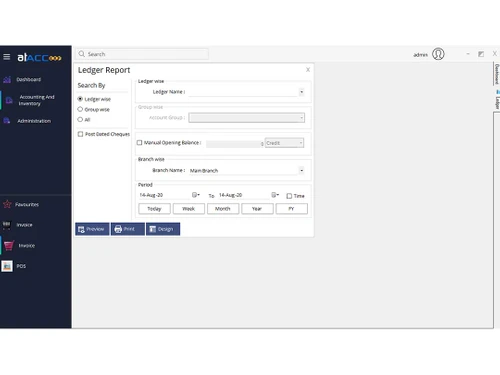Click the Manual Opening Balance amount field
This screenshot has height=375, width=500.
point(235,144)
